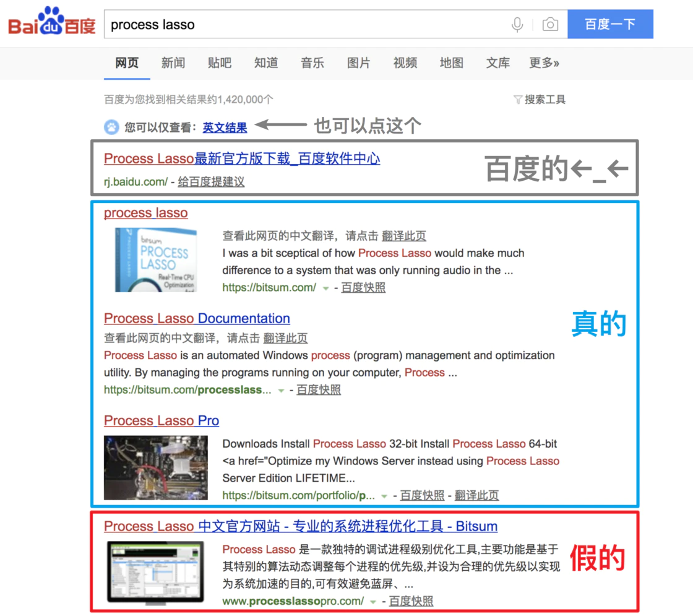Expand dropdown arrow next to www.processlassopro.com/
This screenshot has height=616, width=693.
pyautogui.click(x=373, y=602)
